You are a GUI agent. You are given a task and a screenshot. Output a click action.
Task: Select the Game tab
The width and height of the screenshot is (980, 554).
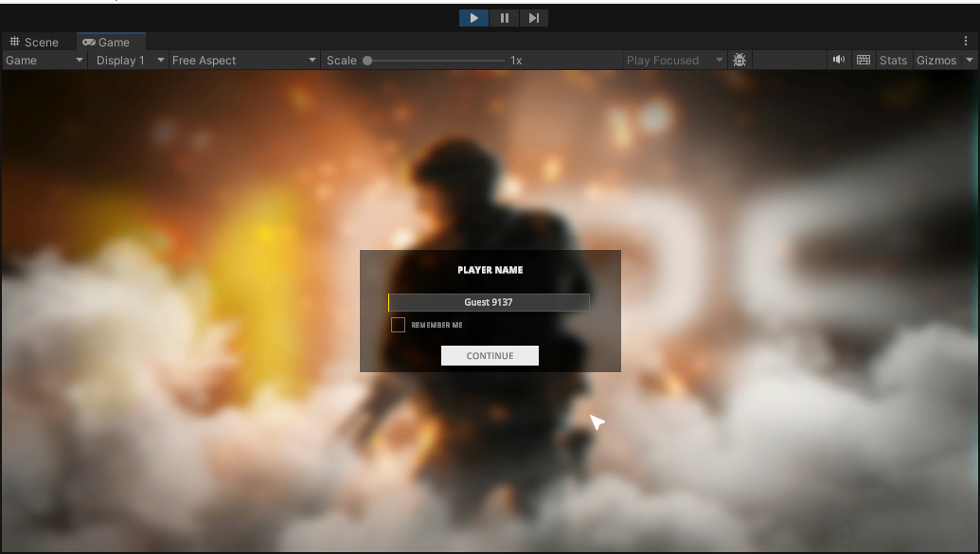pos(107,42)
